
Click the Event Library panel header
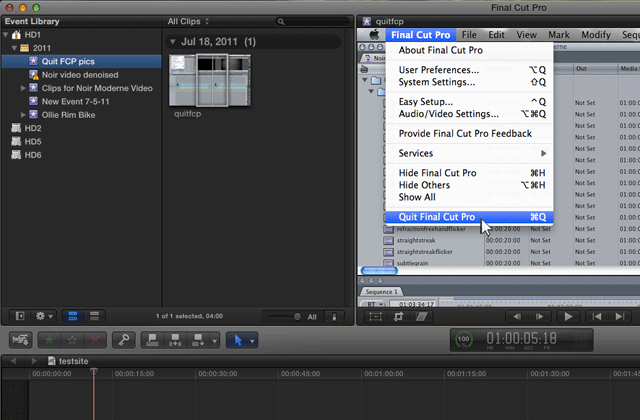pyautogui.click(x=32, y=21)
